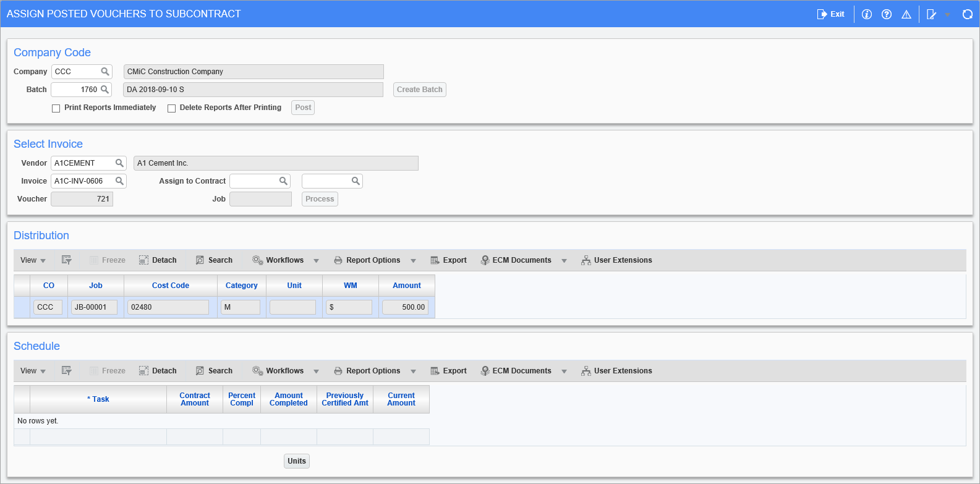Viewport: 980px width, 484px height.
Task: Enable Print Reports Immediately checkbox
Action: click(x=56, y=108)
